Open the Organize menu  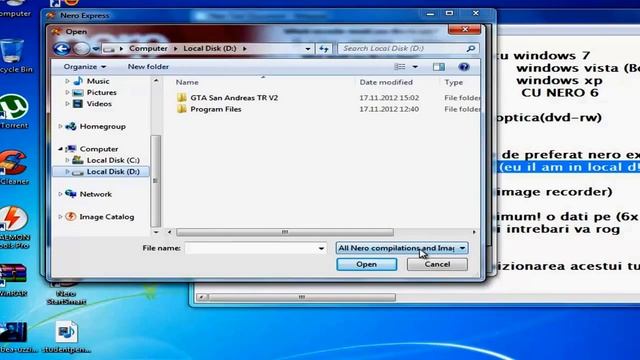(84, 67)
